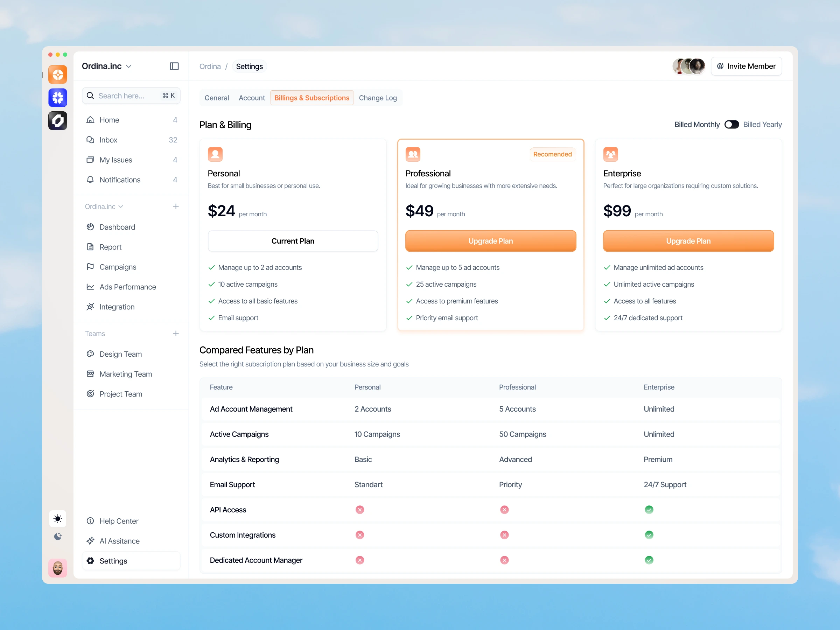Expand the Ordina.inc project group
The width and height of the screenshot is (840, 630).
click(103, 206)
